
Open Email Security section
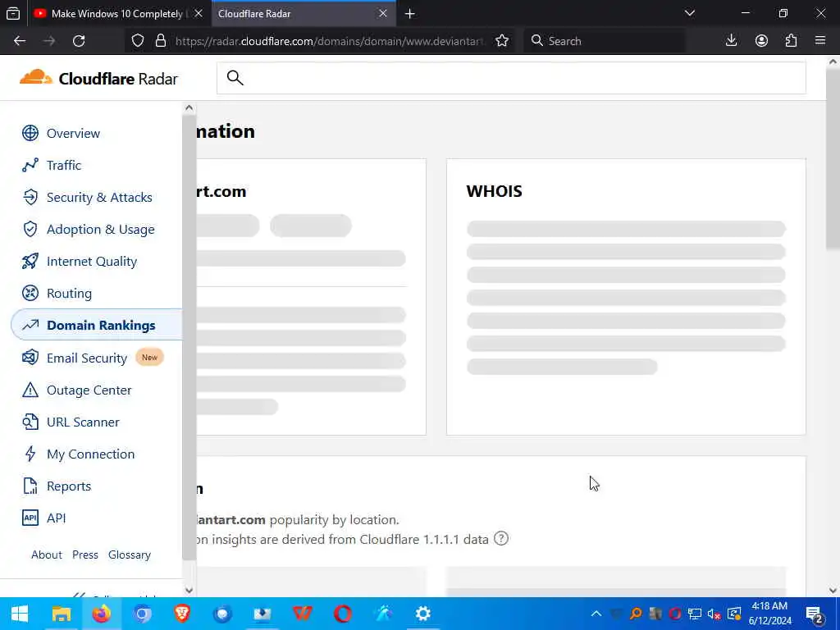tap(87, 358)
